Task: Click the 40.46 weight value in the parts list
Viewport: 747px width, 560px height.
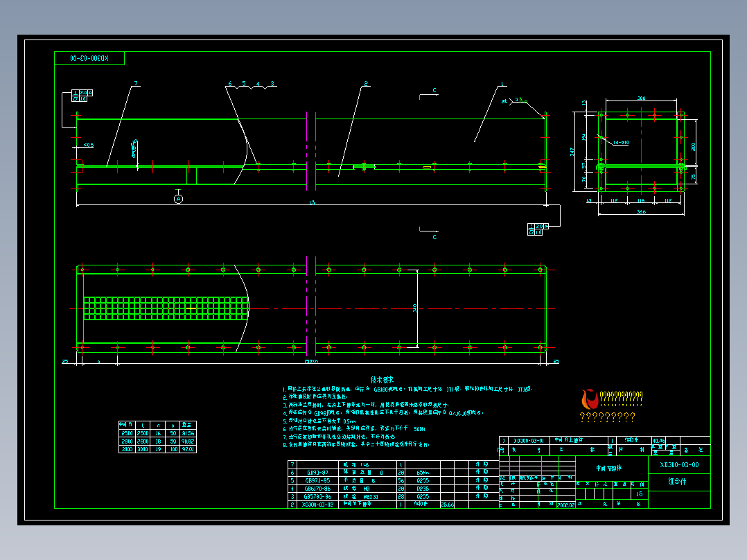Action: click(x=659, y=441)
